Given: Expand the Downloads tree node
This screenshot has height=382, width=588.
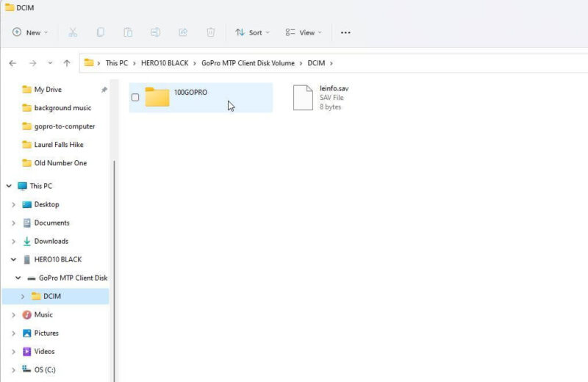Looking at the screenshot, I should tap(13, 242).
